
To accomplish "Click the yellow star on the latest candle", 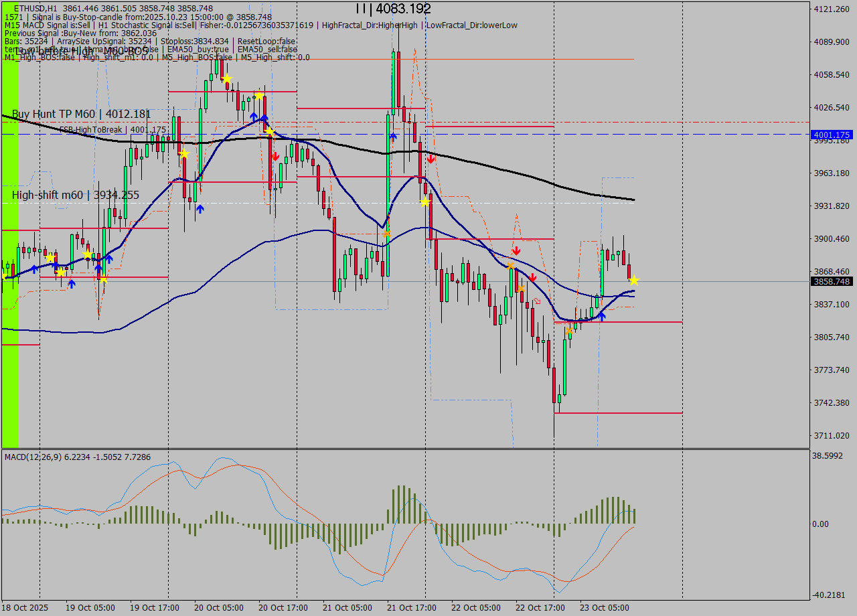I will point(634,280).
